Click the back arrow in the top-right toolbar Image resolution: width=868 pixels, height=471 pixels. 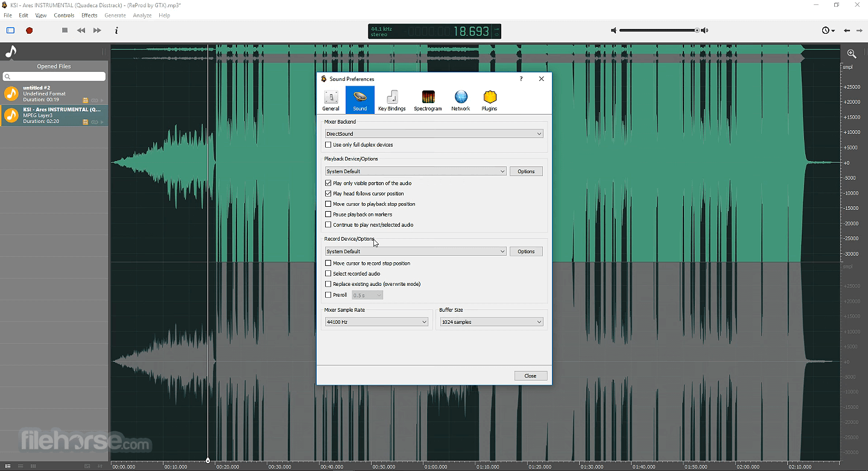point(847,30)
